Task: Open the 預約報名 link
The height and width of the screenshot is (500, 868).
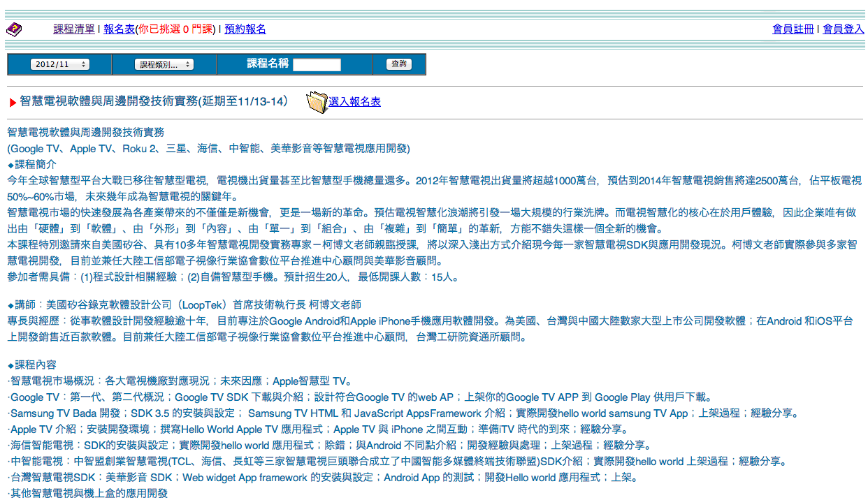Action: pos(245,29)
